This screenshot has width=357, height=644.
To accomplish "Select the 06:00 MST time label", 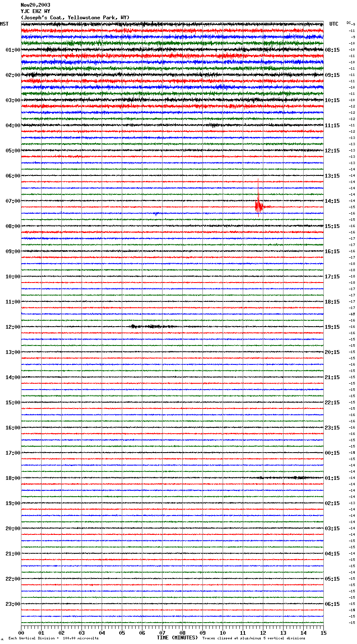I will (x=13, y=176).
